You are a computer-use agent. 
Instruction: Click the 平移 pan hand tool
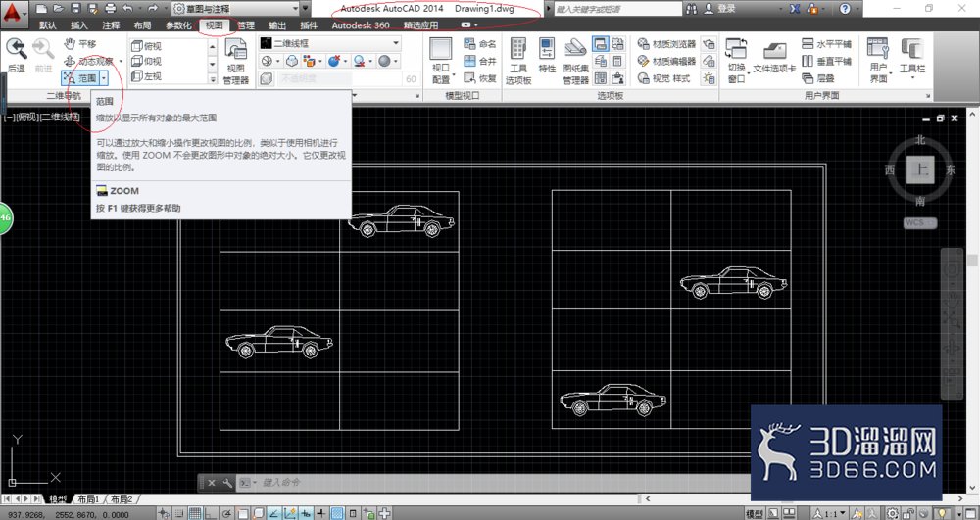pyautogui.click(x=80, y=44)
